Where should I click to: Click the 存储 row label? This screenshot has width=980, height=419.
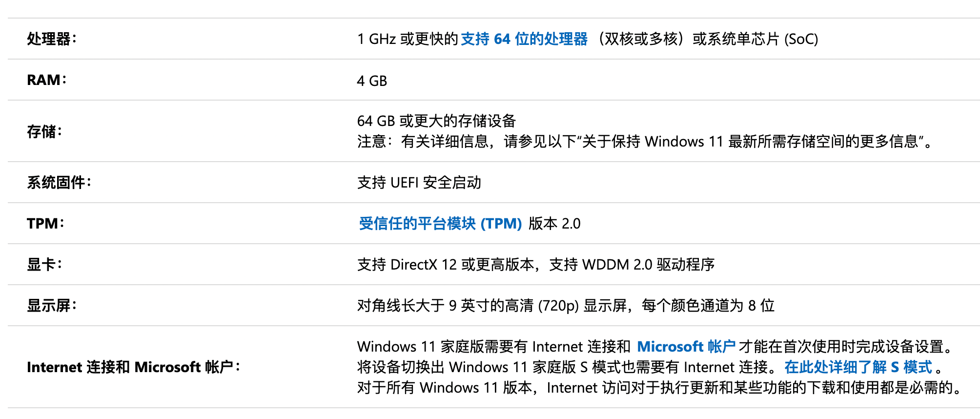tap(44, 131)
